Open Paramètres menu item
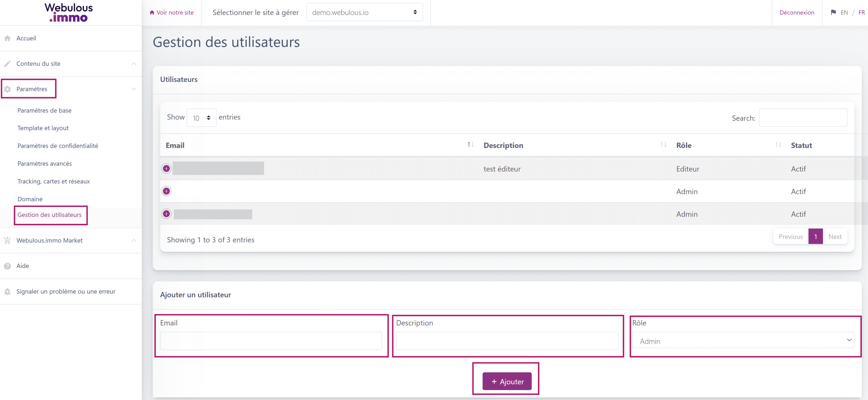Viewport: 868px width, 400px height. (32, 89)
